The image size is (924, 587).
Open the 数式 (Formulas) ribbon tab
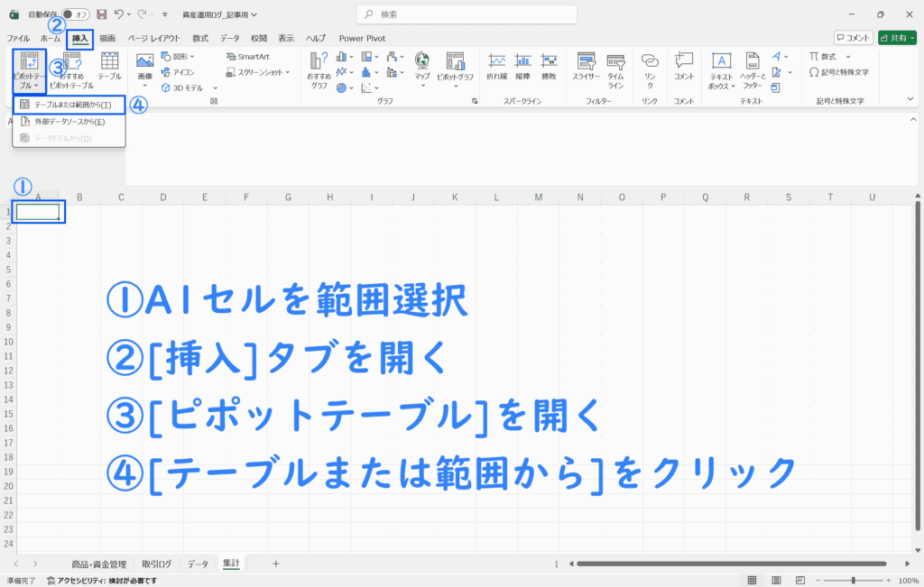coord(200,38)
